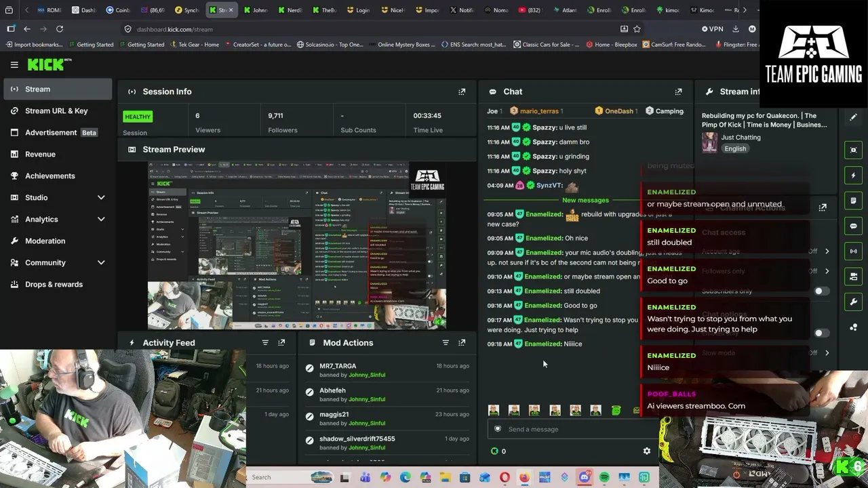
Task: Toggle the wrench panel icon in right rail
Action: (853, 302)
